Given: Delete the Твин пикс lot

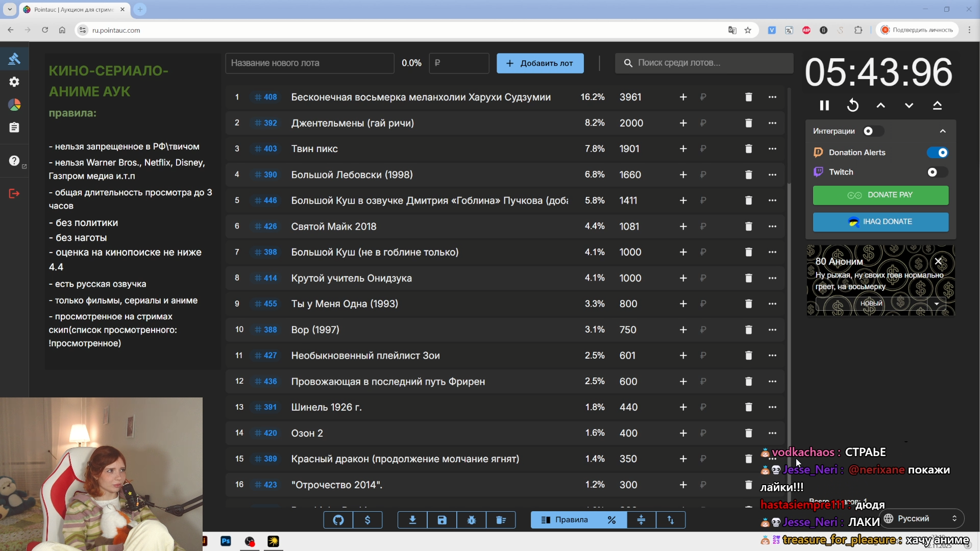Looking at the screenshot, I should (748, 149).
